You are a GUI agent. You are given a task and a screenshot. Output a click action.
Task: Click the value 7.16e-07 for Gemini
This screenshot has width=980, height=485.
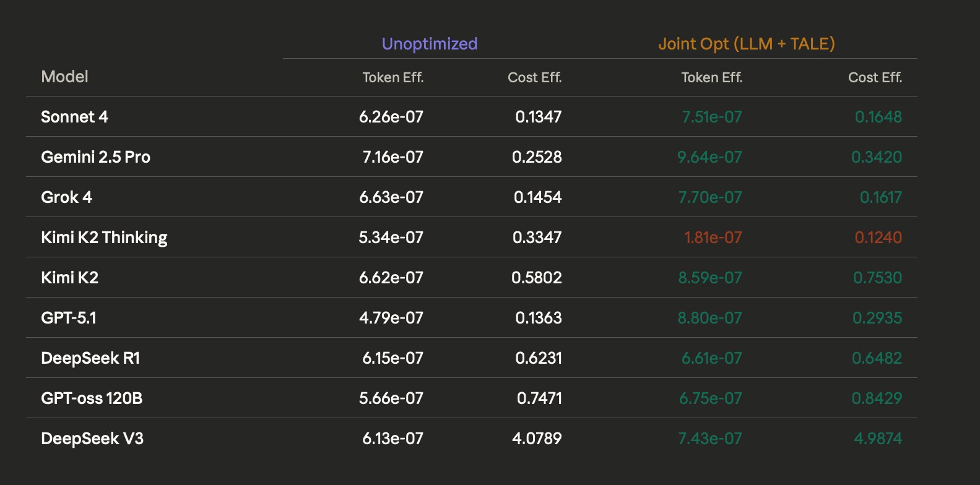tap(393, 157)
